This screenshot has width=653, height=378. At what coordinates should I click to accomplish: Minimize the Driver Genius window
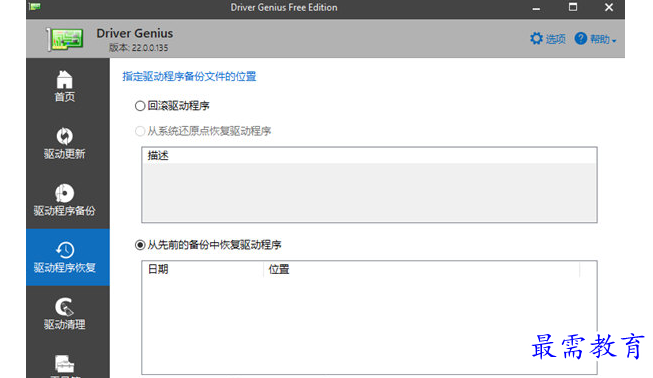536,8
